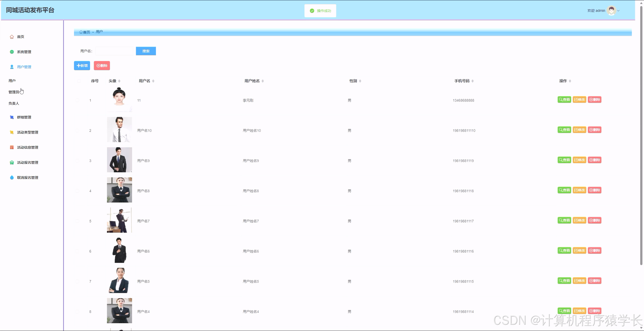The height and width of the screenshot is (331, 644).
Task: Click the breadcrumb home icon
Action: (81, 32)
